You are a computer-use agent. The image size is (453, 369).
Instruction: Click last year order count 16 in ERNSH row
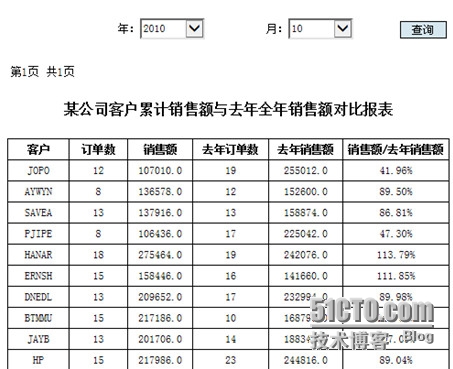231,276
